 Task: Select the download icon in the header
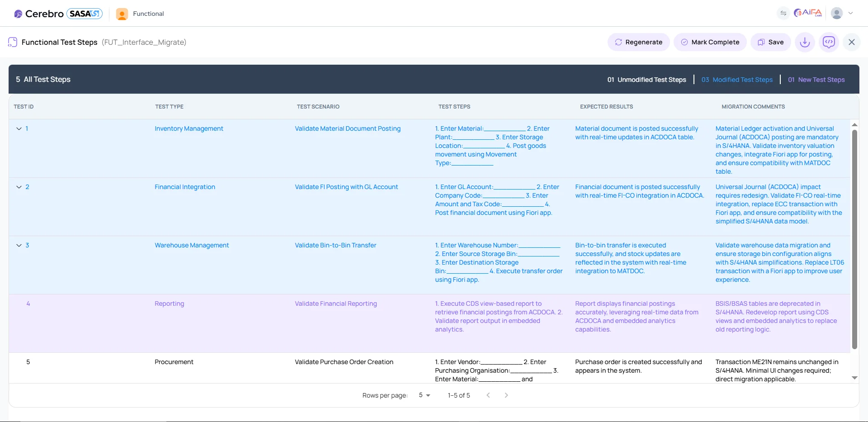click(805, 42)
